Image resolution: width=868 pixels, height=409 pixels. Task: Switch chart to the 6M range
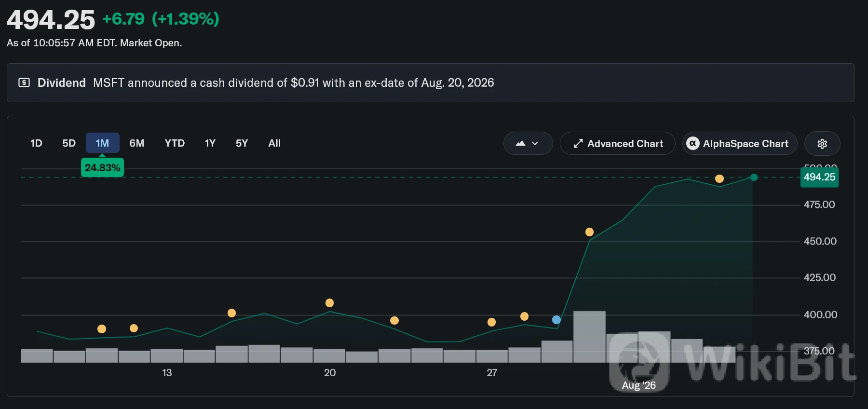pos(136,143)
